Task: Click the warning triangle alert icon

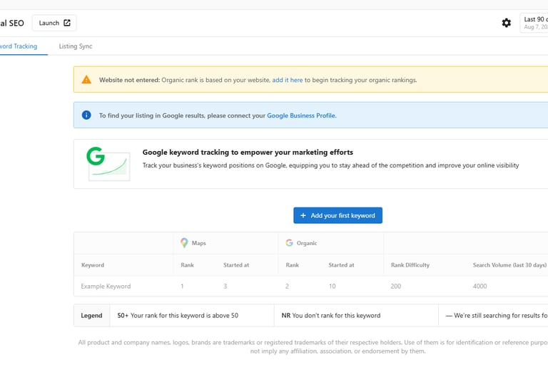Action: pyautogui.click(x=86, y=80)
